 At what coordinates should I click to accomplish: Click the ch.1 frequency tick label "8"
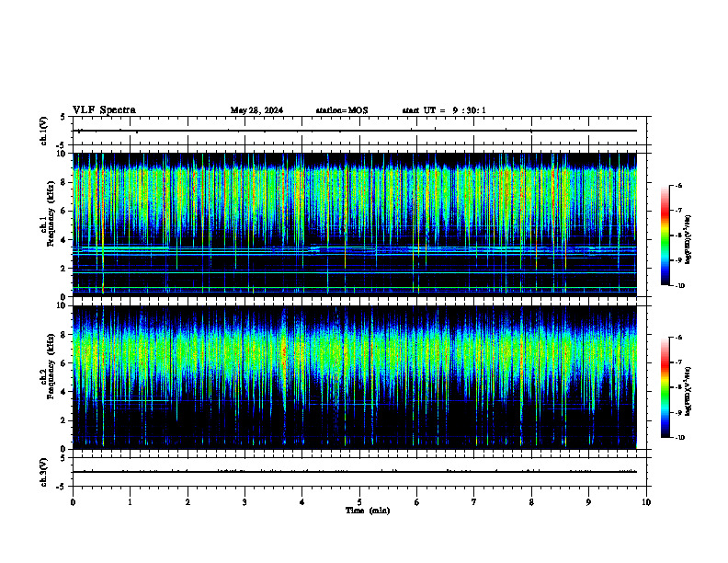coord(64,182)
